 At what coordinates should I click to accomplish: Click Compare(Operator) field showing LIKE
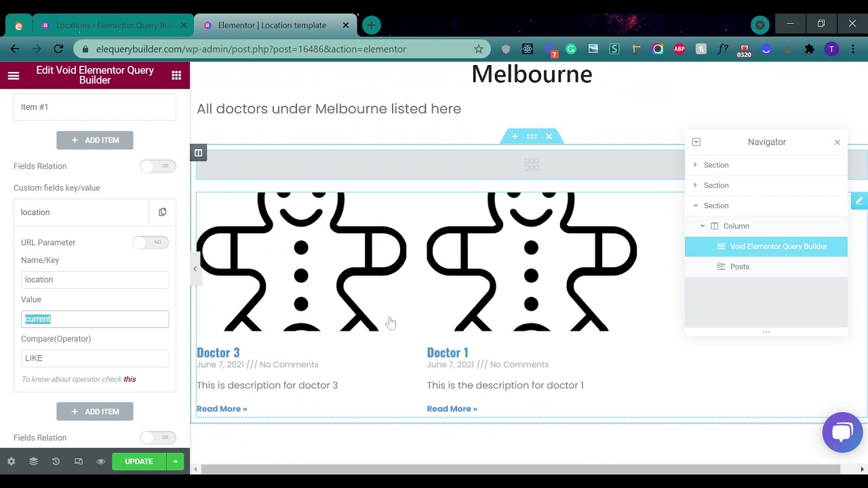[x=95, y=359]
